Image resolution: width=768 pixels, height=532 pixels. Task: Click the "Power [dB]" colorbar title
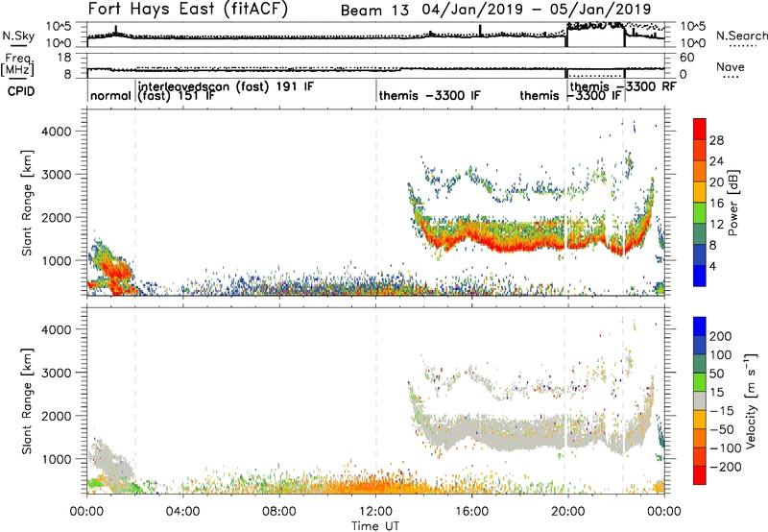pos(732,203)
